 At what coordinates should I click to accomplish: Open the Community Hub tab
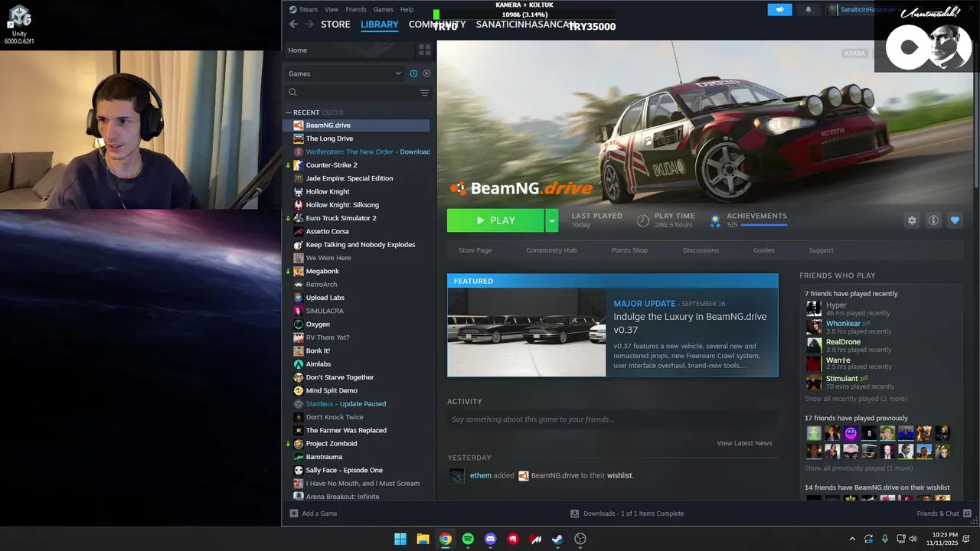(x=551, y=250)
